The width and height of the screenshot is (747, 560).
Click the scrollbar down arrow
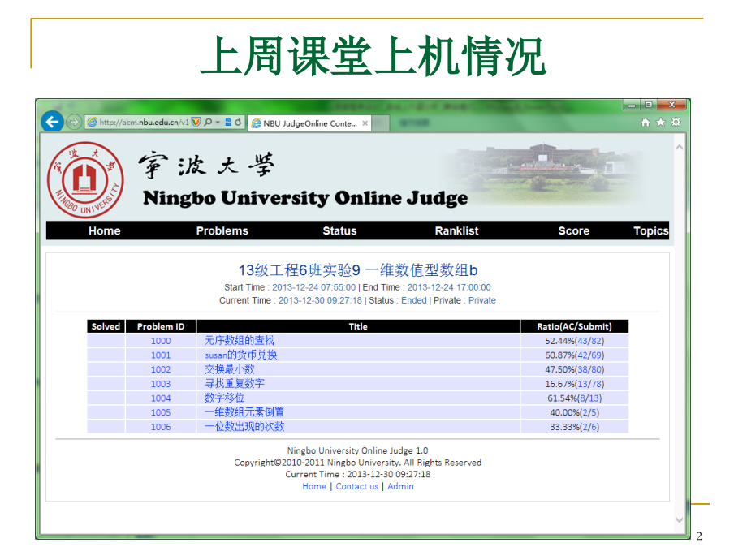click(680, 520)
